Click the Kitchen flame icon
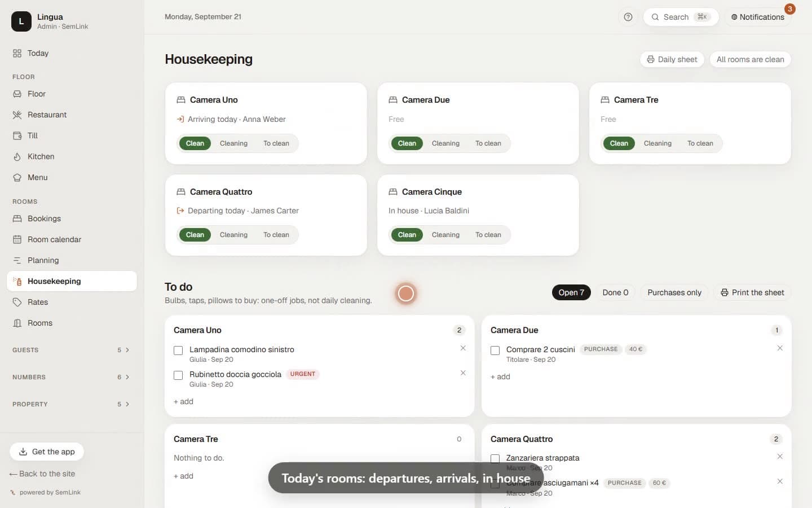812x508 pixels. coord(17,156)
